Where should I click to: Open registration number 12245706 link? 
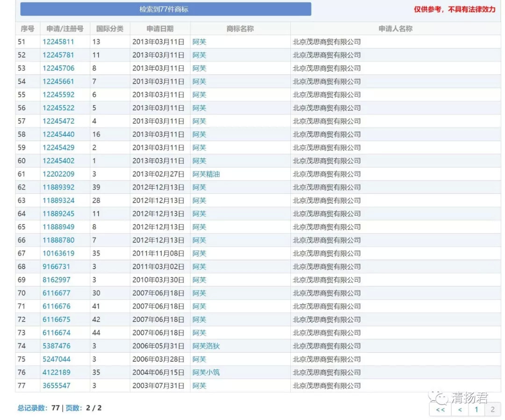tap(58, 68)
